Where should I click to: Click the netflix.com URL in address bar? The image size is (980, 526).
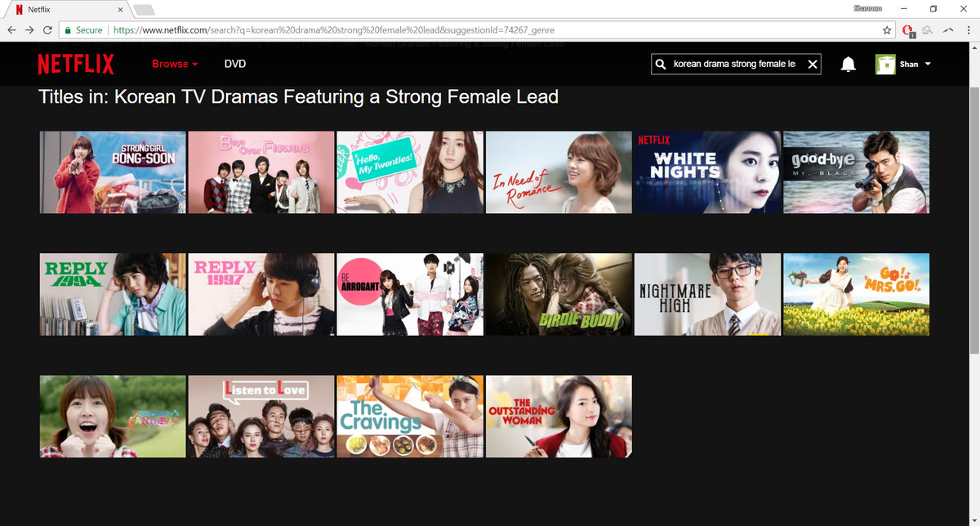click(x=334, y=30)
